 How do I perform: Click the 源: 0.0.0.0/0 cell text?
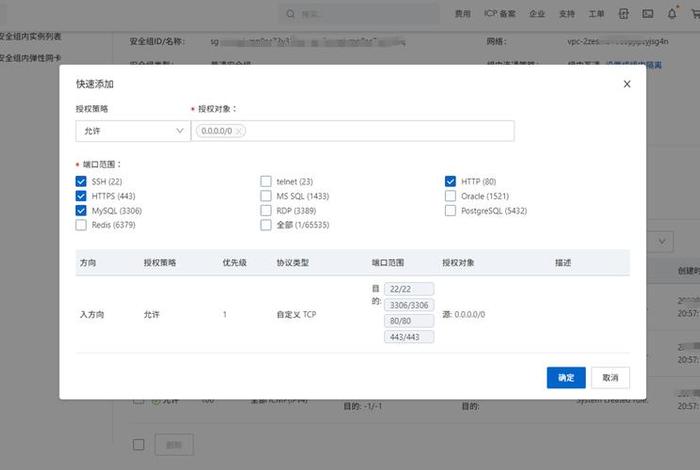click(x=464, y=315)
